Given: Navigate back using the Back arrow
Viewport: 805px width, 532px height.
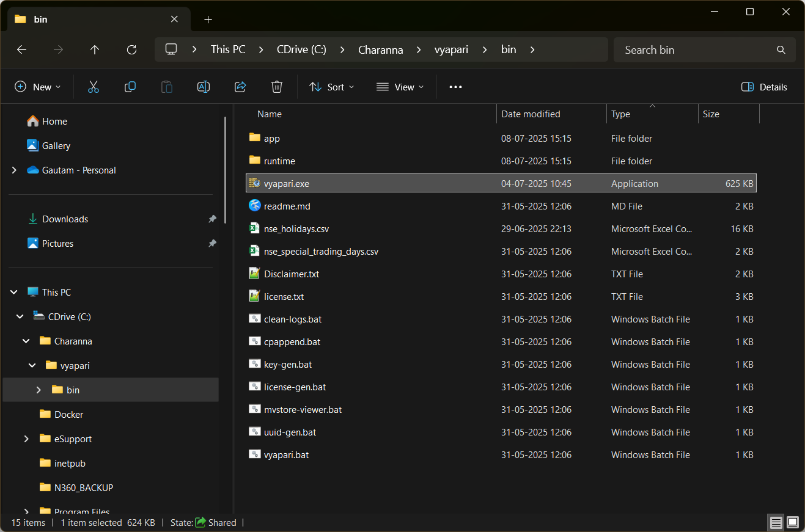Looking at the screenshot, I should pos(22,49).
